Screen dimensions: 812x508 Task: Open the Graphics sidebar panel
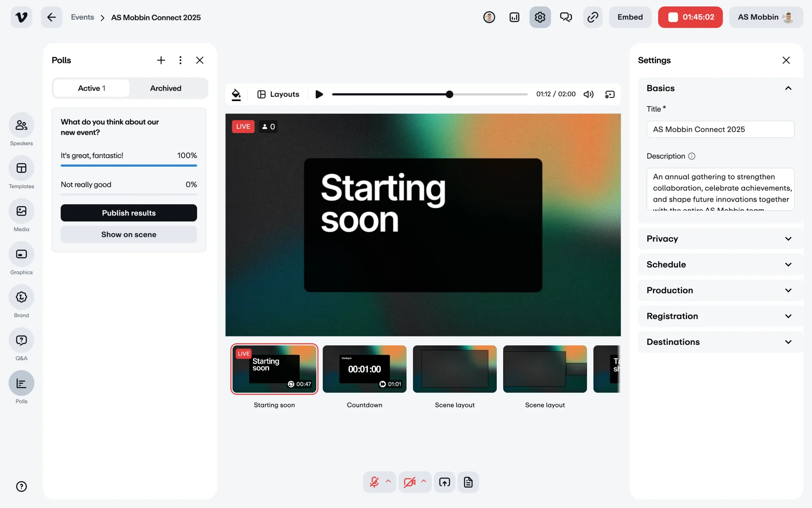pos(21,254)
